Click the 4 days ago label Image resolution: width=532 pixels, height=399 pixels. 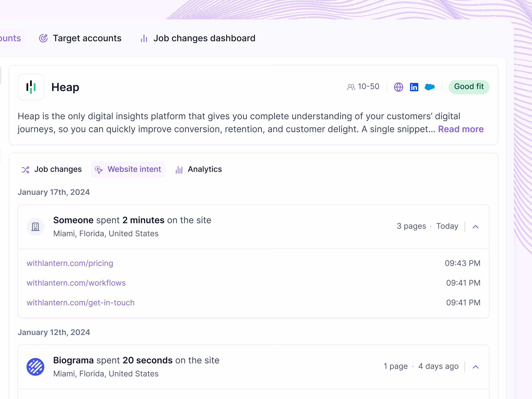438,366
